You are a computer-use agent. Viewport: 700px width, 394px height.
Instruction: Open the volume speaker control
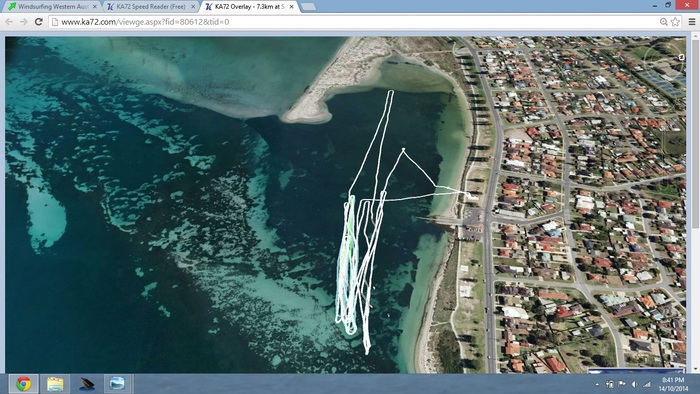(634, 384)
